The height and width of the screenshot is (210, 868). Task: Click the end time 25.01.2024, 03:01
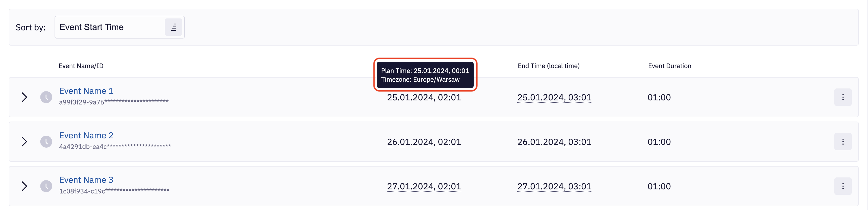tap(554, 97)
